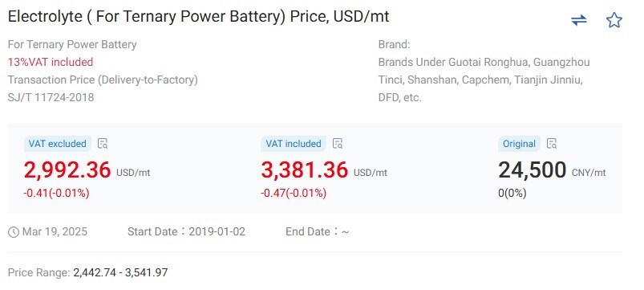Open details icon beside VAT included
Viewport: 644px width, 290px height.
point(338,144)
